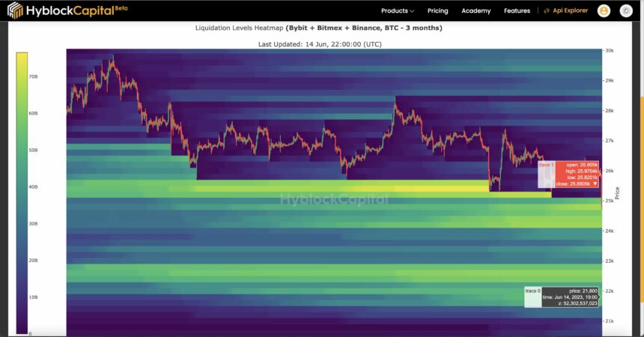Expand the Products dropdown menu
The height and width of the screenshot is (337, 644).
pyautogui.click(x=397, y=10)
